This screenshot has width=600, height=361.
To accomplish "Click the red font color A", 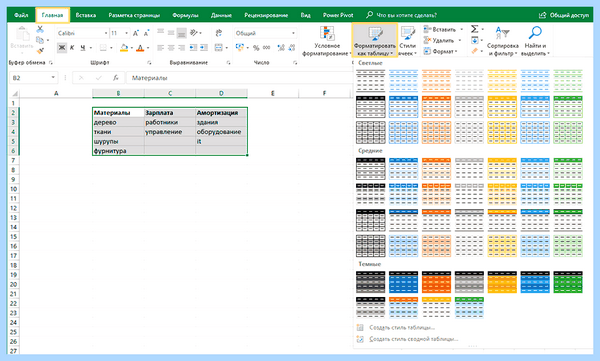I will [x=140, y=48].
